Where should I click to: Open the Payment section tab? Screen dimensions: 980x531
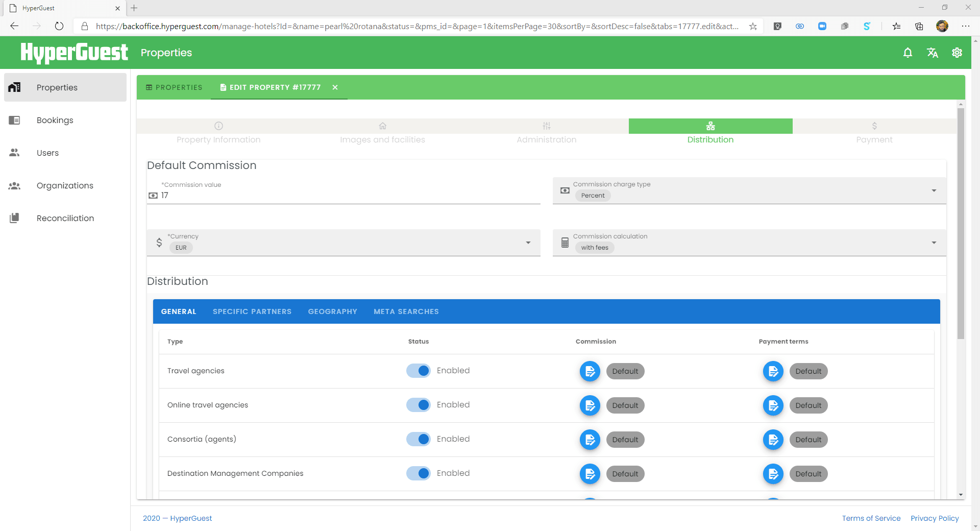point(874,132)
